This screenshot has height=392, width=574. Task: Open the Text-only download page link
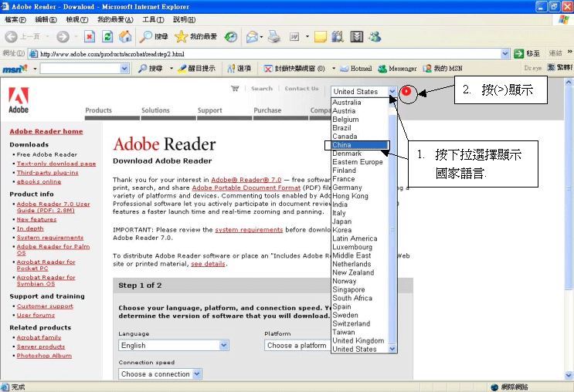pyautogui.click(x=56, y=164)
